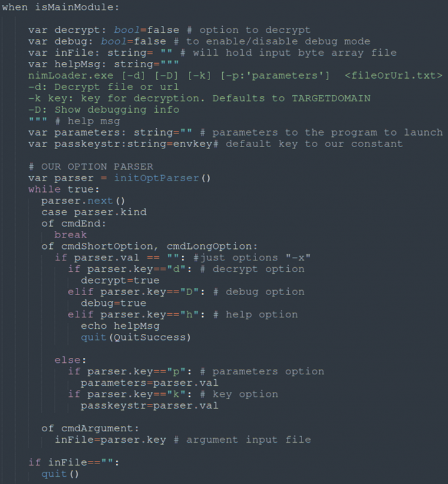Click the '# OUR OPTION PARSER' comment
The height and width of the screenshot is (484, 448).
(91, 167)
